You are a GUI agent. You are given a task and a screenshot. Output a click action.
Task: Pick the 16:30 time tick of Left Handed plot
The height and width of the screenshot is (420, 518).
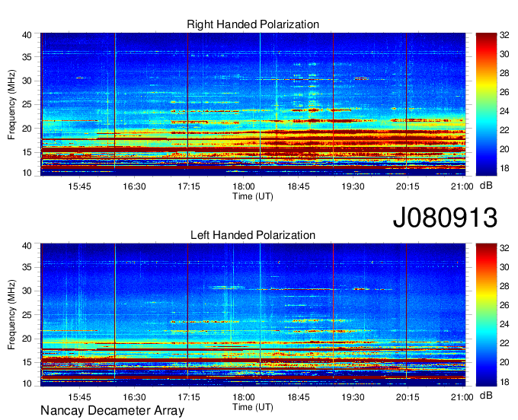134,397
